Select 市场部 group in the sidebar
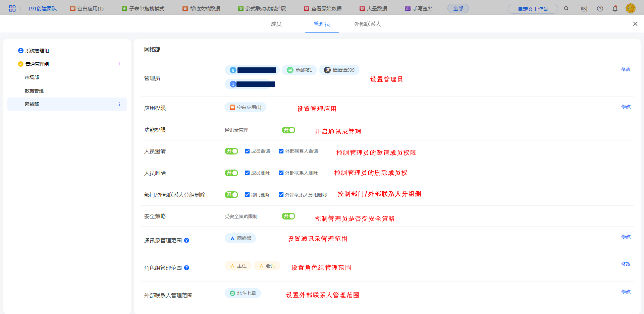This screenshot has width=644, height=314. coord(32,77)
